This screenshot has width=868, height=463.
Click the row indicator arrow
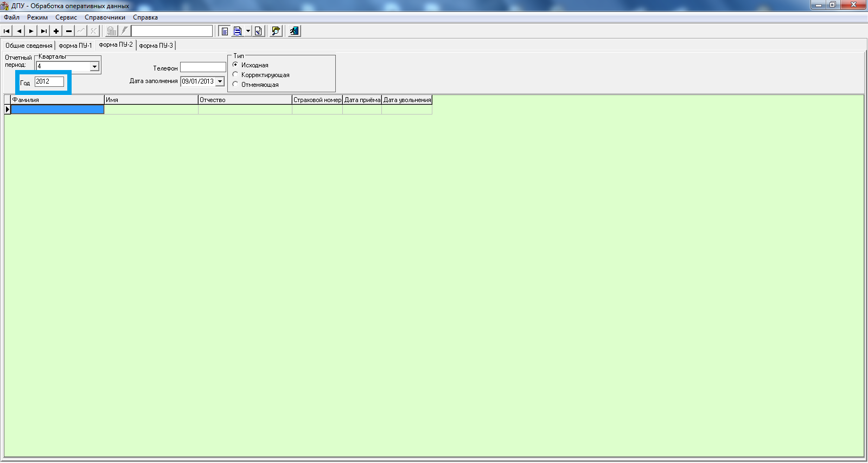(x=8, y=109)
